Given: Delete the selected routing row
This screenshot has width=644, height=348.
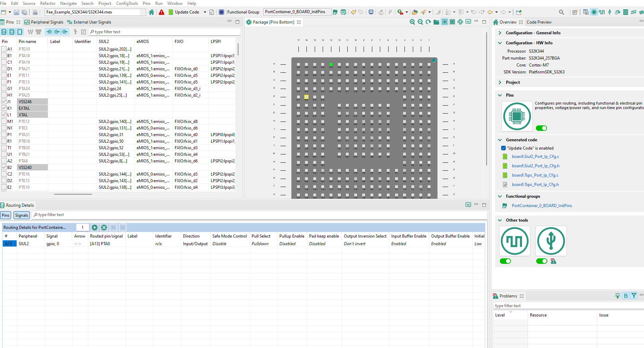Looking at the screenshot, I should (x=104, y=227).
